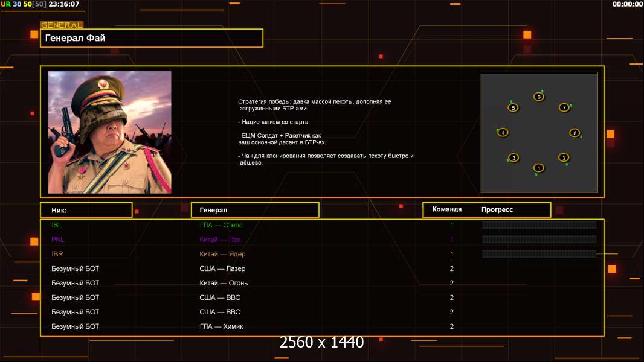The image size is (644, 362).
Task: Click the PNL player loading progress bar
Action: pos(539,240)
